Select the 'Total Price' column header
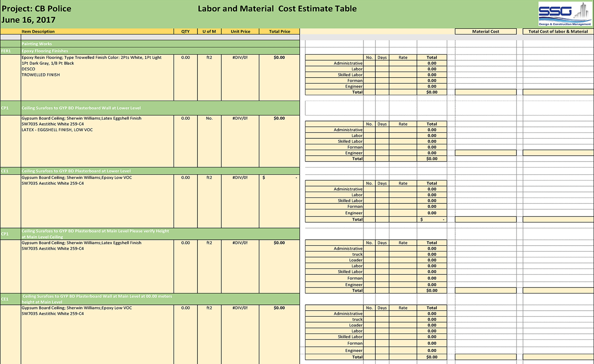 (280, 32)
